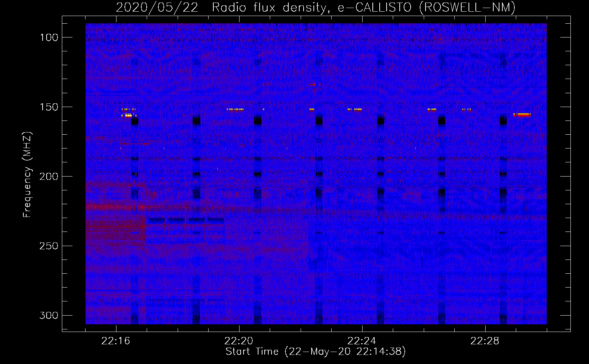
Task: Click the 22:28 time tick label
Action: click(x=485, y=341)
